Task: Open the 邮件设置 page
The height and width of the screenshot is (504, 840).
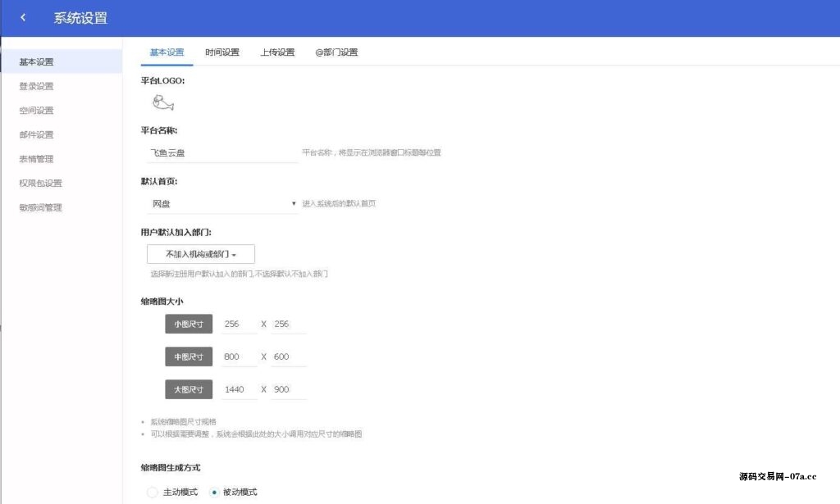Action: 35,134
